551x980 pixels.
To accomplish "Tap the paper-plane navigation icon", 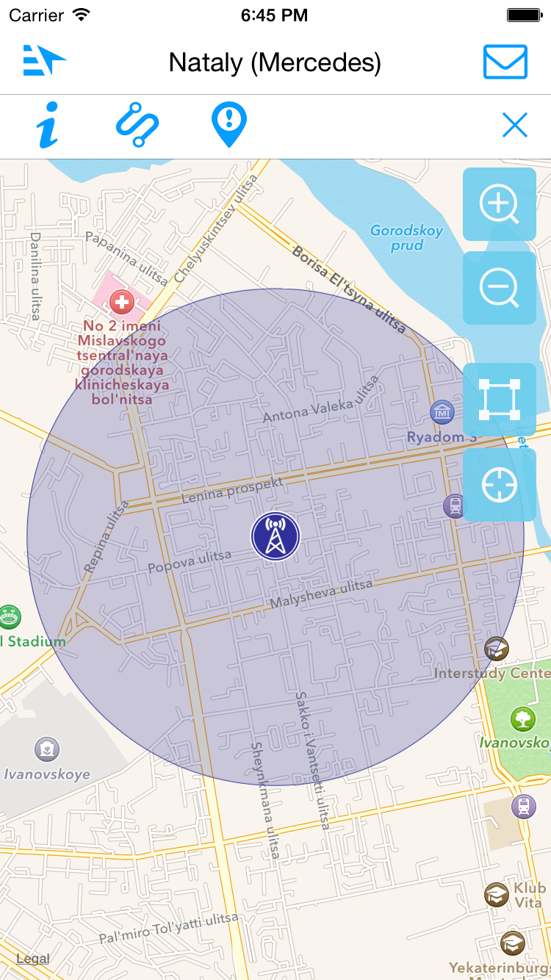I will click(x=44, y=60).
